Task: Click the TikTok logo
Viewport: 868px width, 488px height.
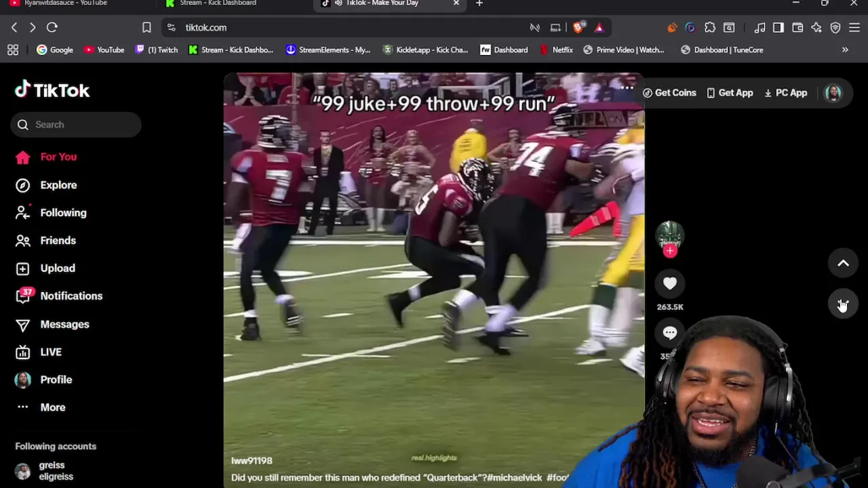Action: 52,90
